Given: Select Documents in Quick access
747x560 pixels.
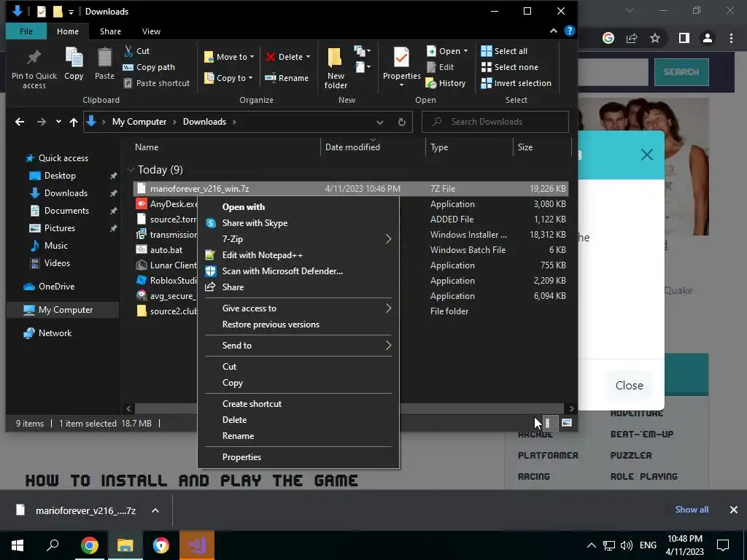Looking at the screenshot, I should point(66,211).
